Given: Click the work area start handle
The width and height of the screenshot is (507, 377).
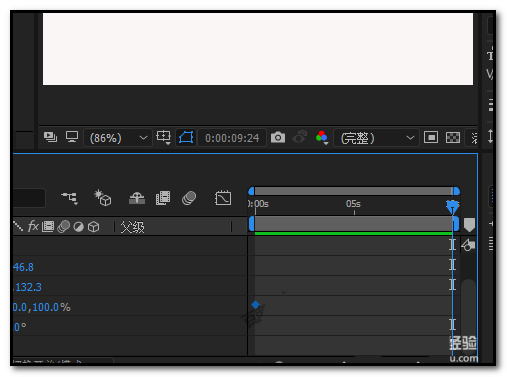Looking at the screenshot, I should click(252, 224).
